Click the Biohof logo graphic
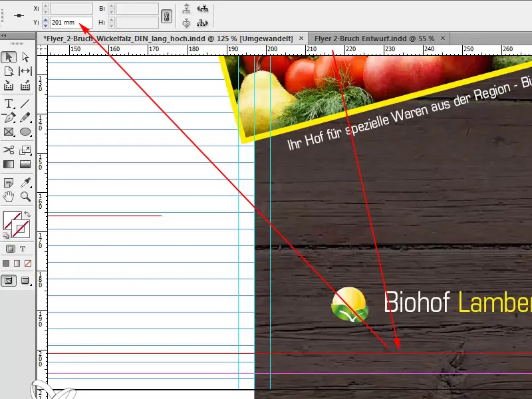 click(x=350, y=305)
